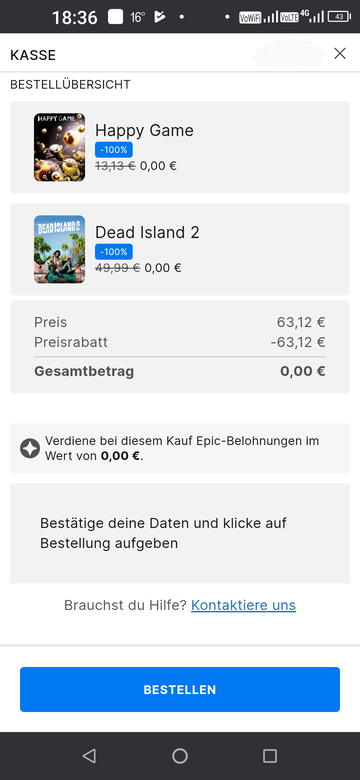Screen dimensions: 360x780
Task: Close the Kasse checkout dialog
Action: click(340, 53)
